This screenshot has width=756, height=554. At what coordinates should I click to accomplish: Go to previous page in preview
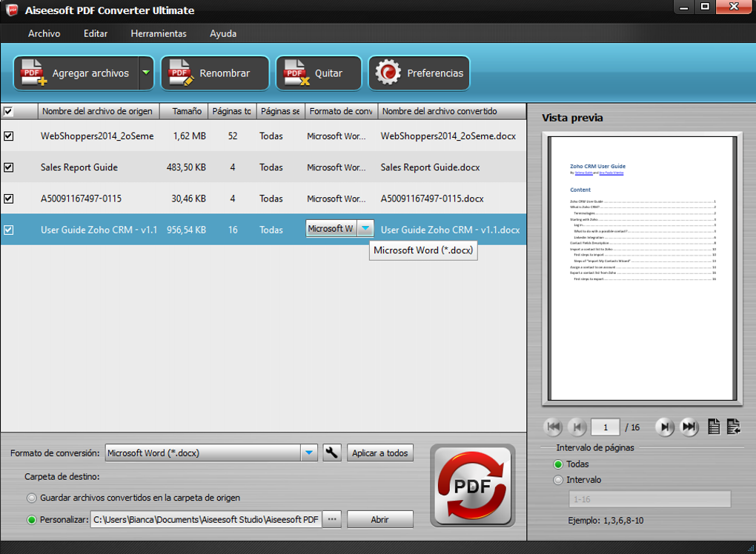(577, 427)
